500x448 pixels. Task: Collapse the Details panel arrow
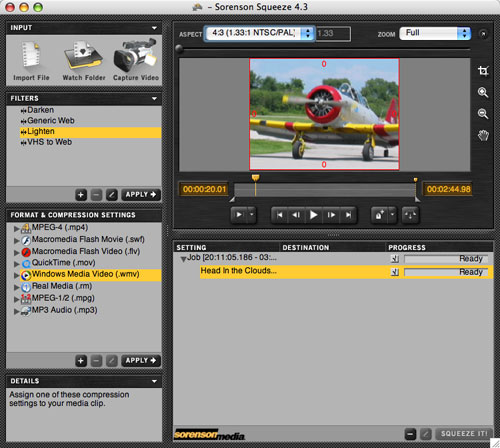coord(154,381)
